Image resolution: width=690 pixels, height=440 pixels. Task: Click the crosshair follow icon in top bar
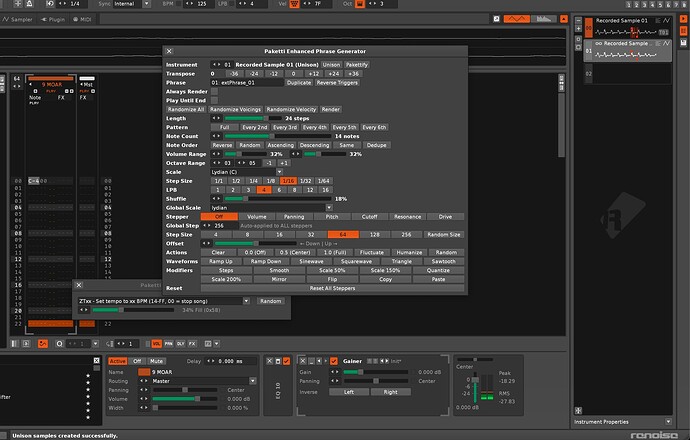coord(18,4)
